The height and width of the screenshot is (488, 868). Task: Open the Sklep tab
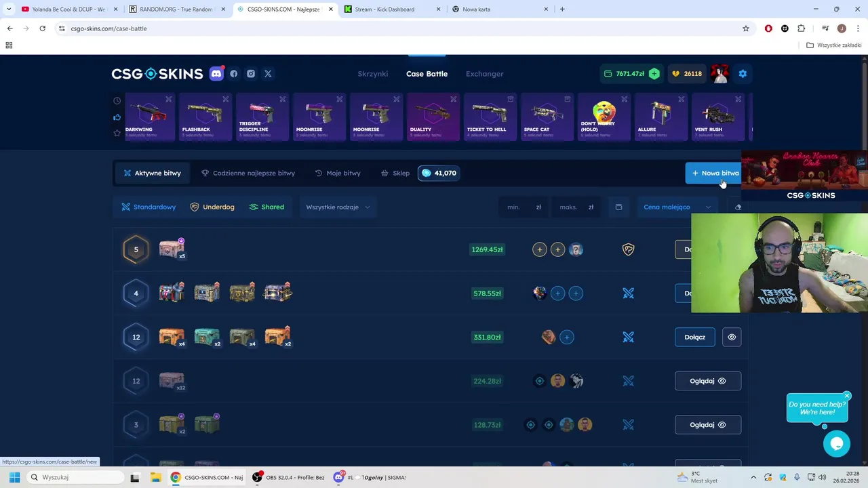pyautogui.click(x=395, y=173)
